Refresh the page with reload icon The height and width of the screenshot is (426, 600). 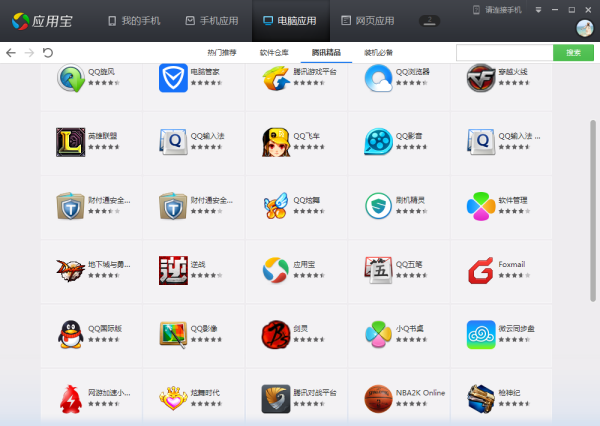[x=47, y=52]
